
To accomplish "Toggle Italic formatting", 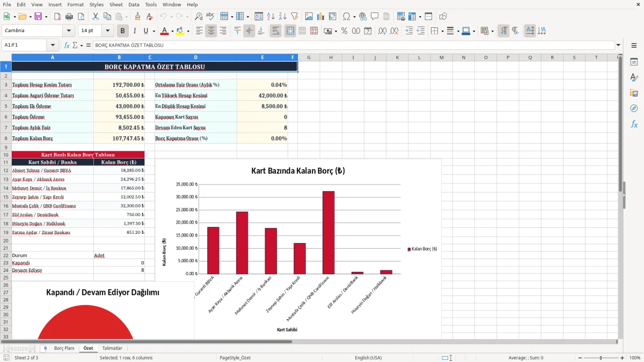I will 134,31.
